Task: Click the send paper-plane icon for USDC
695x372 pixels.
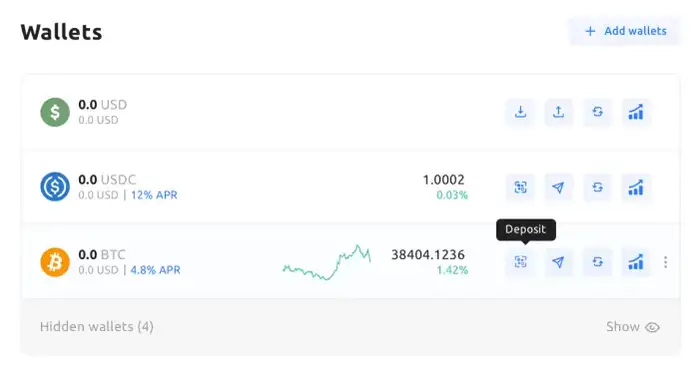Action: click(x=558, y=187)
